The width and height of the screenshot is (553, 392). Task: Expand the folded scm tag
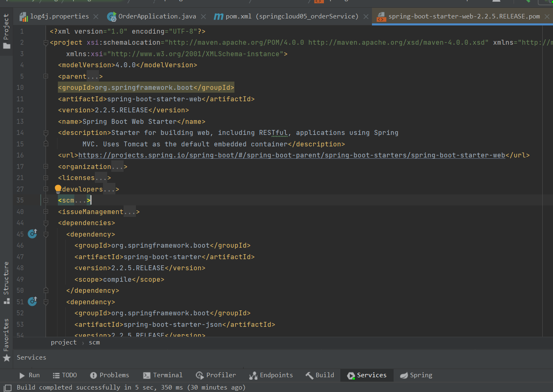[x=46, y=201]
